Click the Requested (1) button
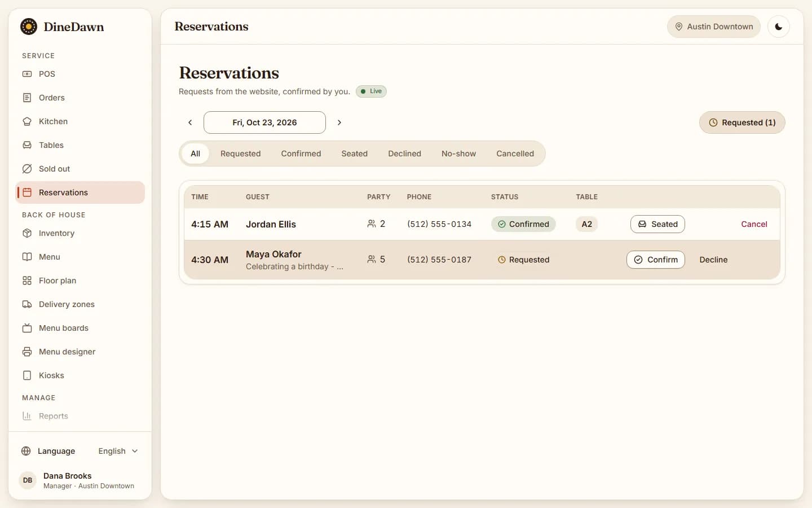Viewport: 812px width, 508px height. tap(742, 122)
